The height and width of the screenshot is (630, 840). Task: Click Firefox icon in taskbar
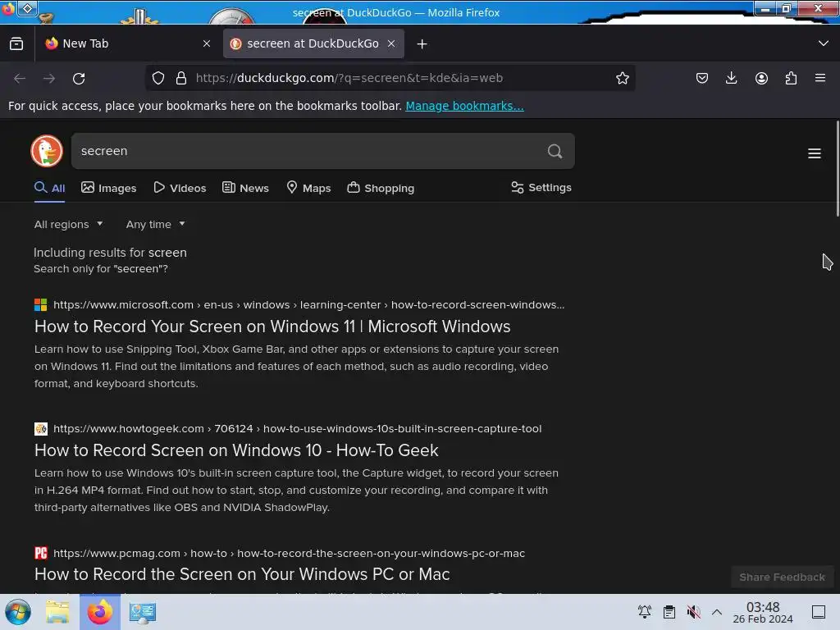tap(100, 612)
